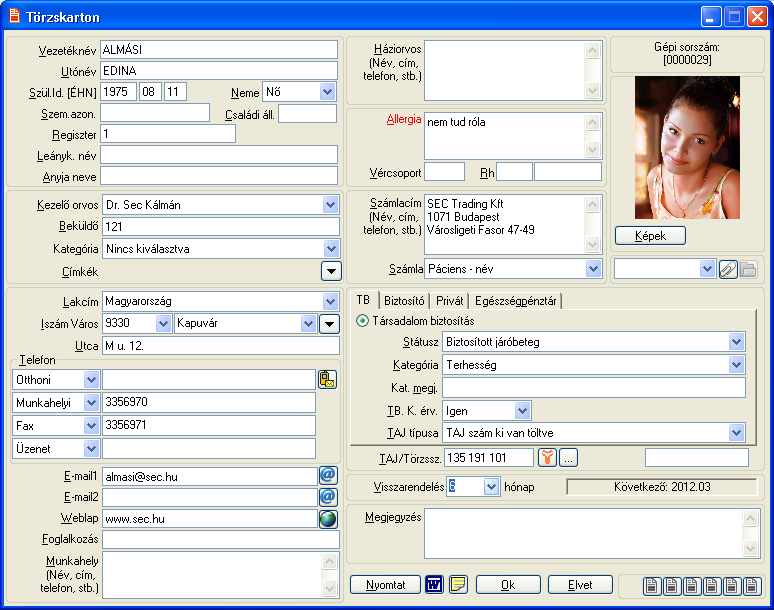
Task: Click the leftmost document icon at bottom right
Action: pyautogui.click(x=652, y=586)
